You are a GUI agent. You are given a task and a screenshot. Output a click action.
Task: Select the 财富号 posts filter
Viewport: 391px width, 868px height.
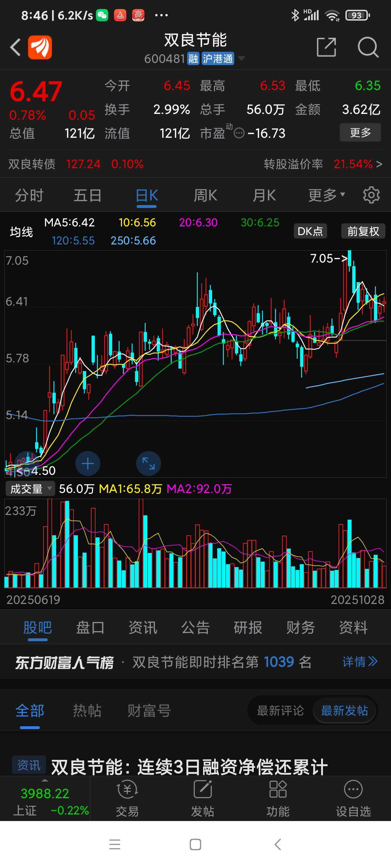tap(149, 711)
